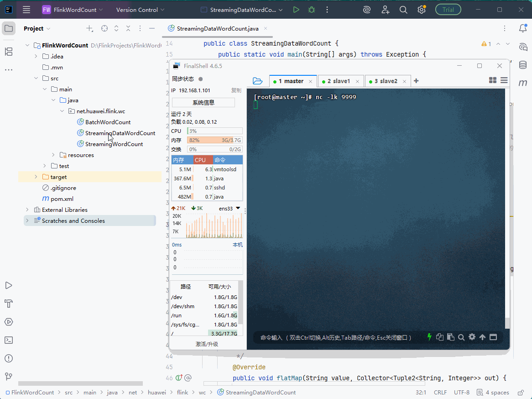The height and width of the screenshot is (399, 532).
Task: Open the Terminal tool window
Action: 9,340
